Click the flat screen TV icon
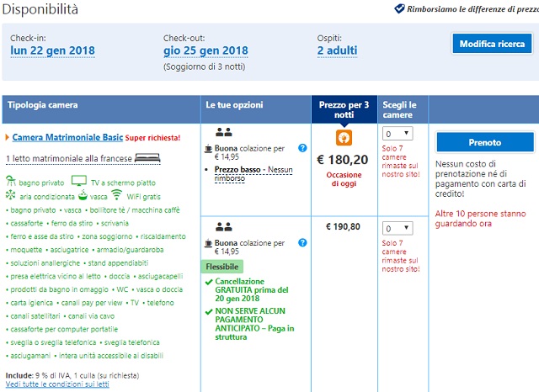This screenshot has width=539, height=392. [78, 181]
